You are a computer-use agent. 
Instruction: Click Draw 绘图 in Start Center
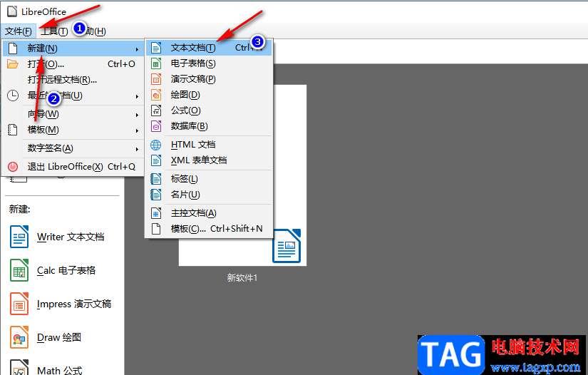(59, 337)
